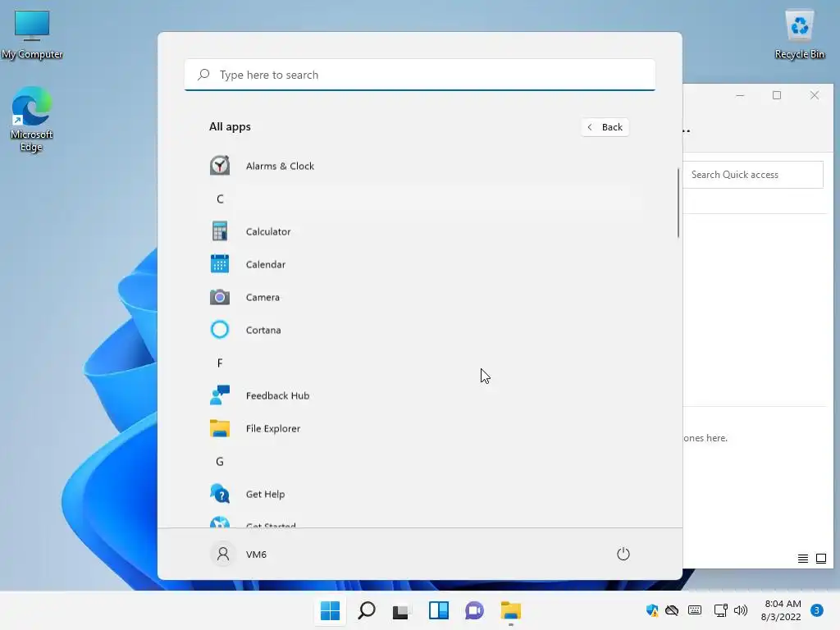Open Task View on the taskbar
Image resolution: width=840 pixels, height=630 pixels.
coord(400,611)
